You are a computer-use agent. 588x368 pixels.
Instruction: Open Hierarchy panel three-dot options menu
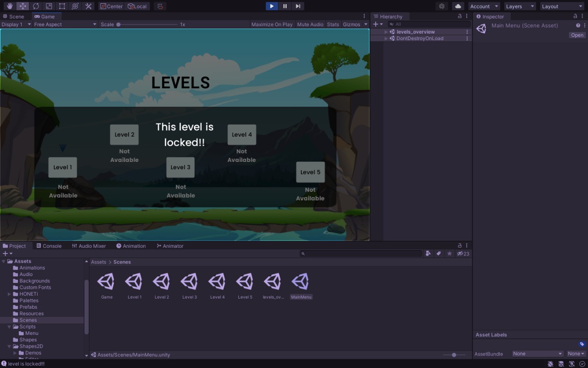(x=467, y=16)
